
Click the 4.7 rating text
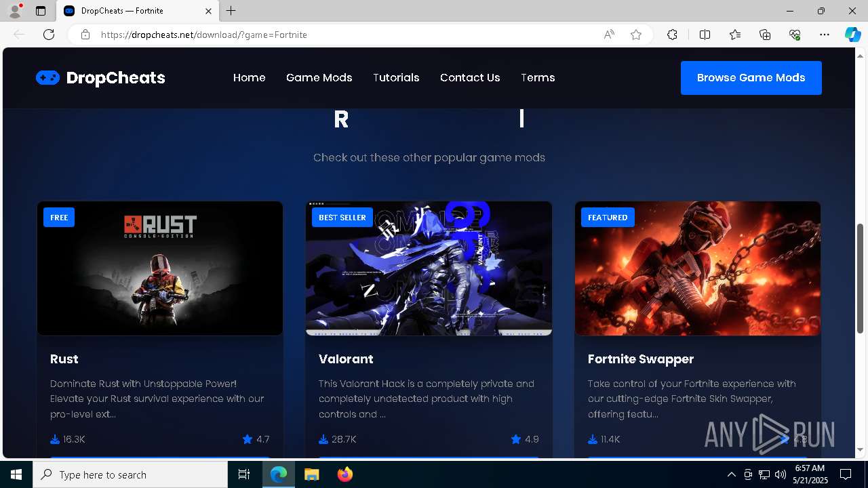(263, 439)
